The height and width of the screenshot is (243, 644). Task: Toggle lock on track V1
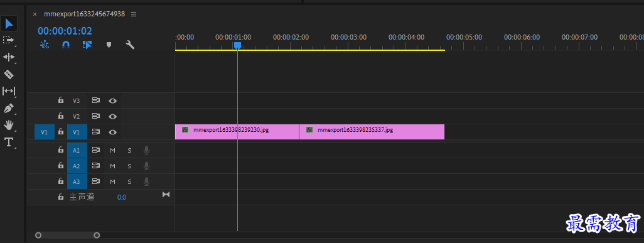pyautogui.click(x=61, y=132)
